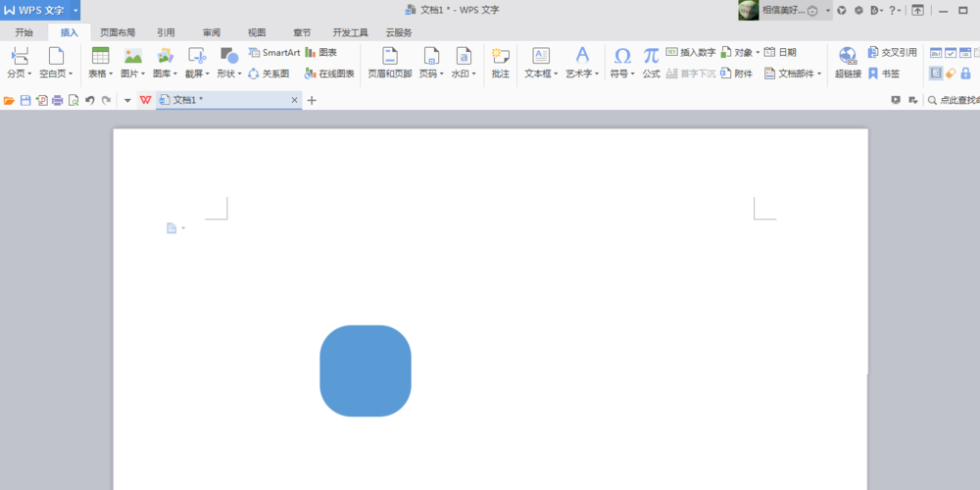Insert a 公式 formula
Image resolution: width=980 pixels, height=490 pixels.
point(652,63)
